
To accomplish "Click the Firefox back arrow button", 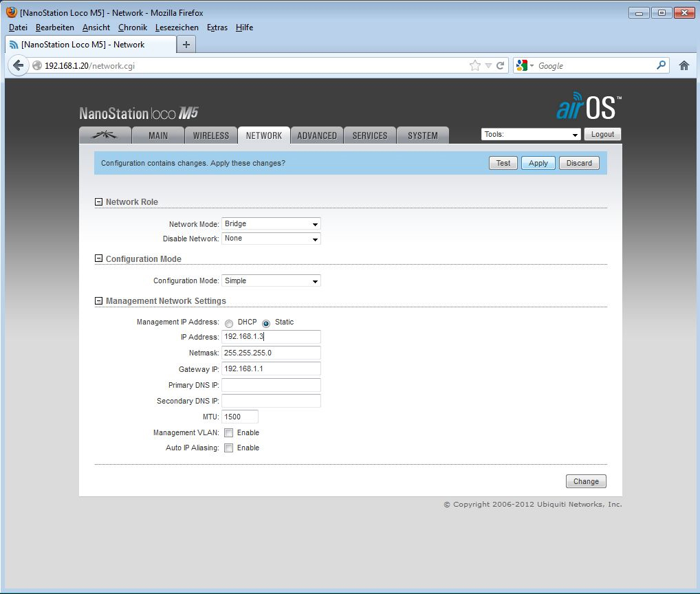I will [19, 65].
